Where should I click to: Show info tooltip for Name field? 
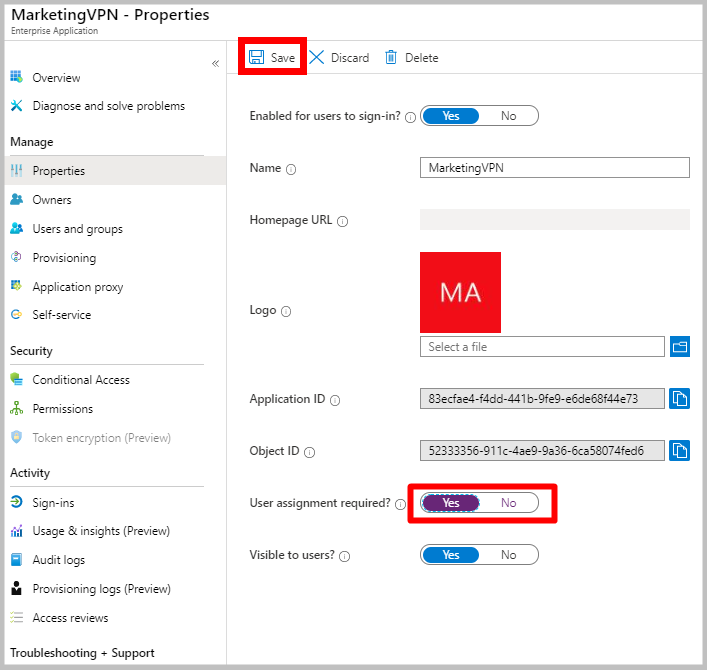click(291, 170)
